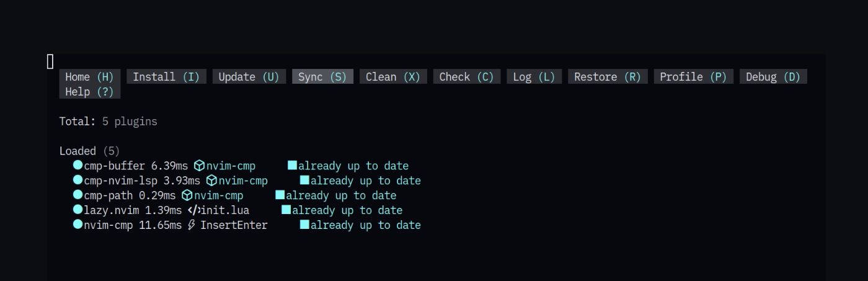Click the loaded dot icon beside lazy.nvim
This screenshot has height=281, width=868.
77,210
